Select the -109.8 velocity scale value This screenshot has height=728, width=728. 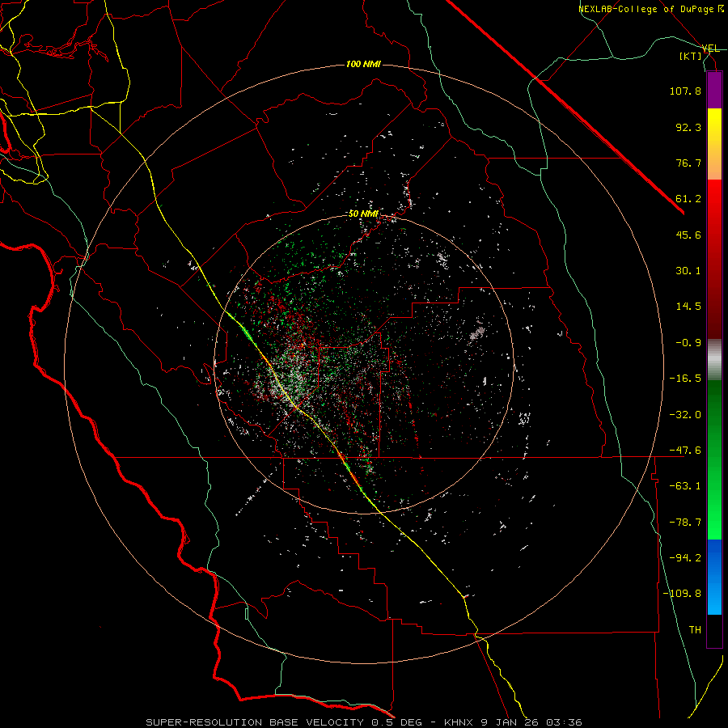pos(683,594)
